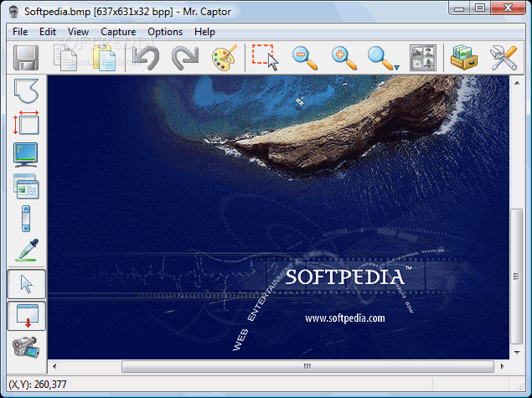Click the horizontal scrollbar right arrow
The width and height of the screenshot is (532, 398).
pyautogui.click(x=503, y=366)
